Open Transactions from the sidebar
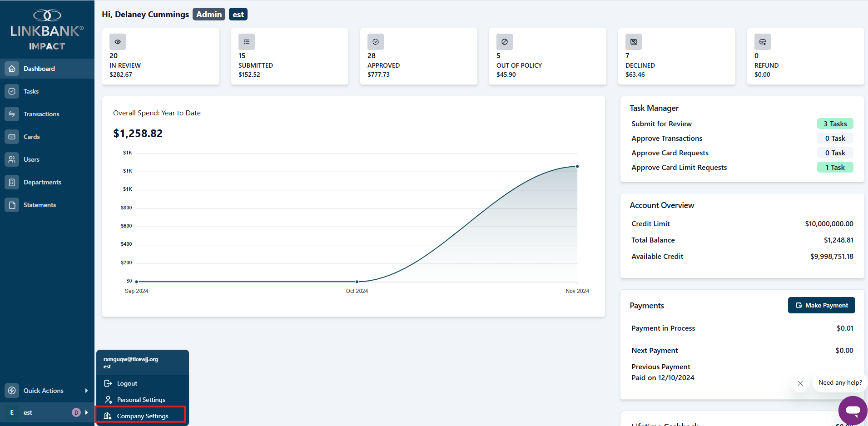The height and width of the screenshot is (426, 868). (x=47, y=114)
